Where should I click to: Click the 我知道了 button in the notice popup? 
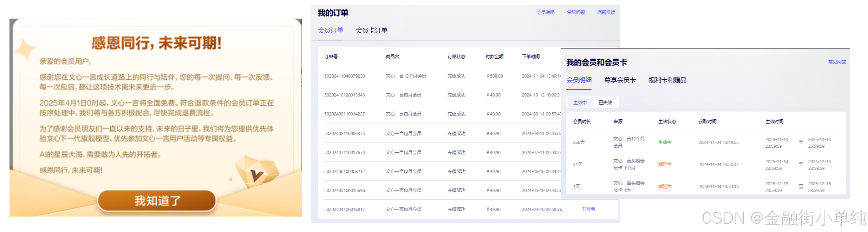point(157,201)
